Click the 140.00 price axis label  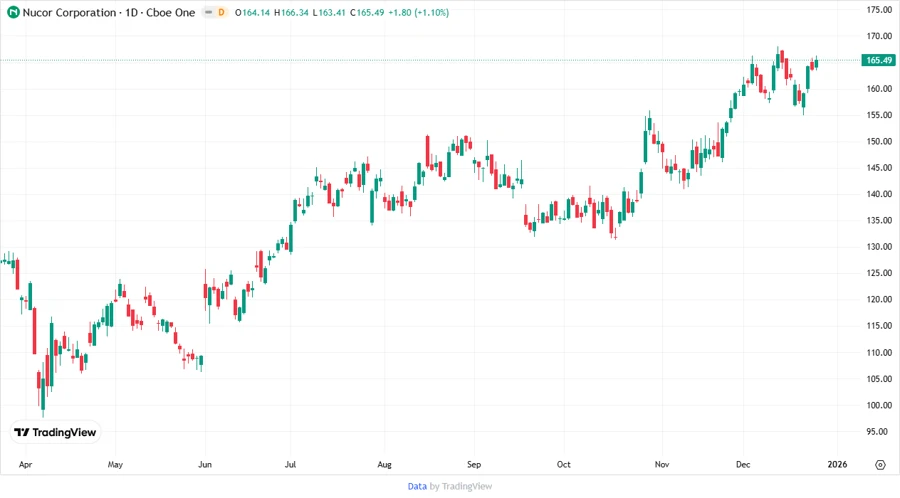click(x=879, y=194)
